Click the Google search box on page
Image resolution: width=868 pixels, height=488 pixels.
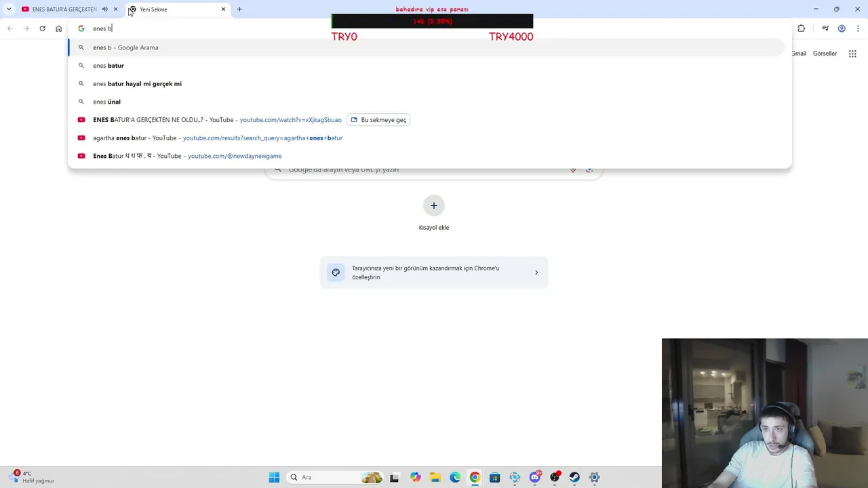434,169
